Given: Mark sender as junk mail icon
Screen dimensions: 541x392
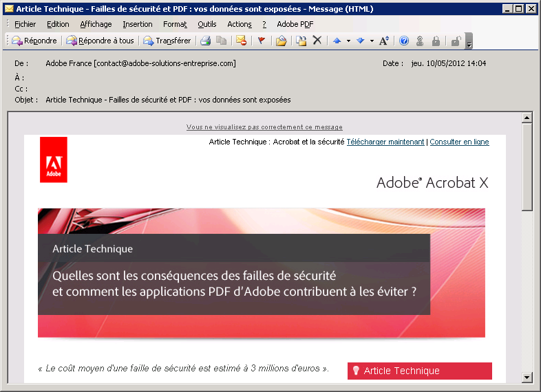Looking at the screenshot, I should coord(241,41).
